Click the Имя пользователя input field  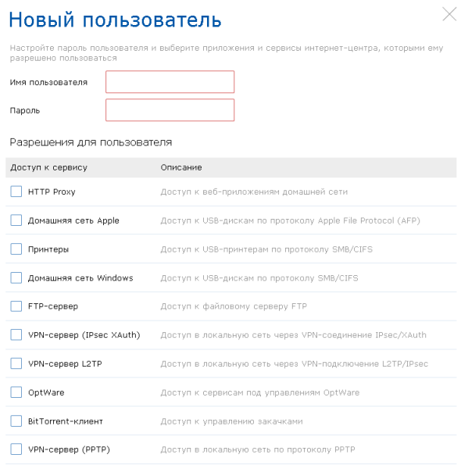[x=170, y=82]
